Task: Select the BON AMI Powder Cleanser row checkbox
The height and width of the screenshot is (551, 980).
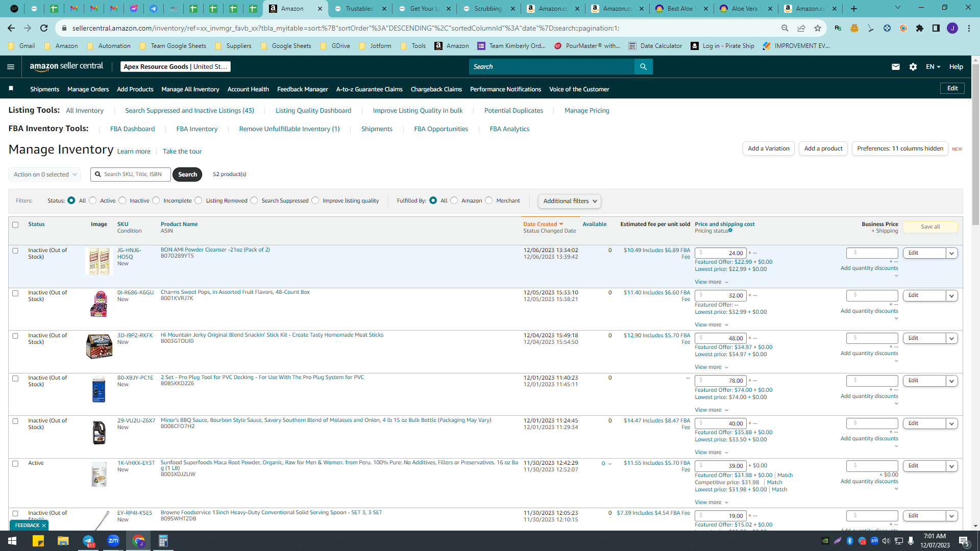Action: point(15,251)
